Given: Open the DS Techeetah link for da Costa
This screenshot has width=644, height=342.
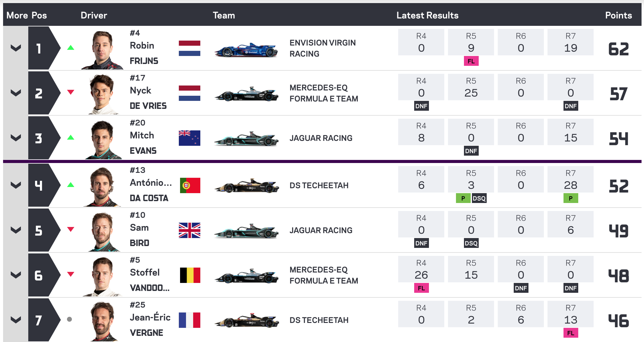Looking at the screenshot, I should pyautogui.click(x=319, y=185).
